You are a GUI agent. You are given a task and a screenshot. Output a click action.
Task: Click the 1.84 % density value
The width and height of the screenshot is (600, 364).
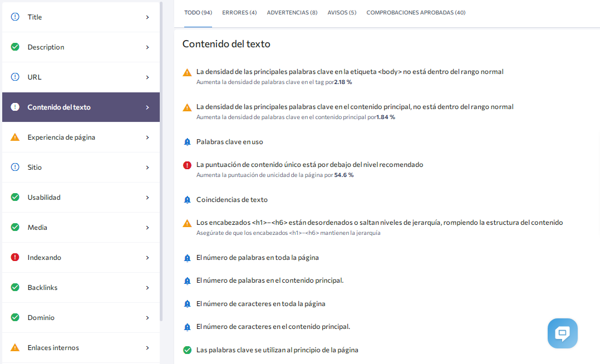386,117
